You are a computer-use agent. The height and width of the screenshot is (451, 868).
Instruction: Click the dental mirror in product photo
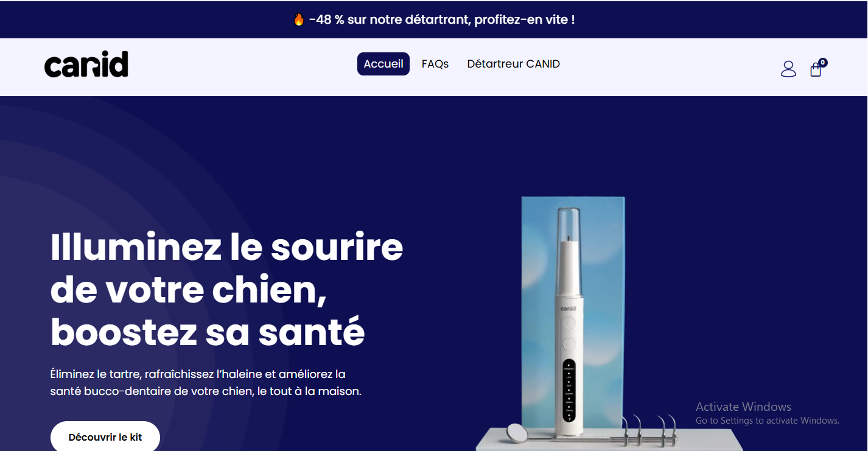516,432
